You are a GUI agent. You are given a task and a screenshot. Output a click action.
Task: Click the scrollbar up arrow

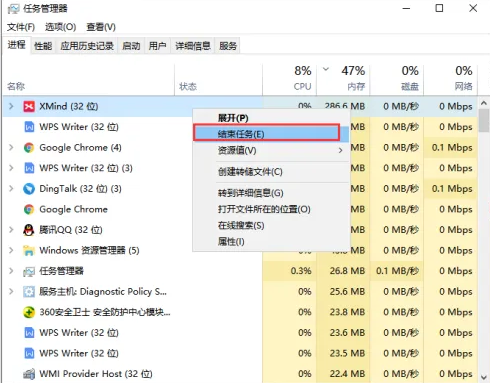(x=484, y=103)
